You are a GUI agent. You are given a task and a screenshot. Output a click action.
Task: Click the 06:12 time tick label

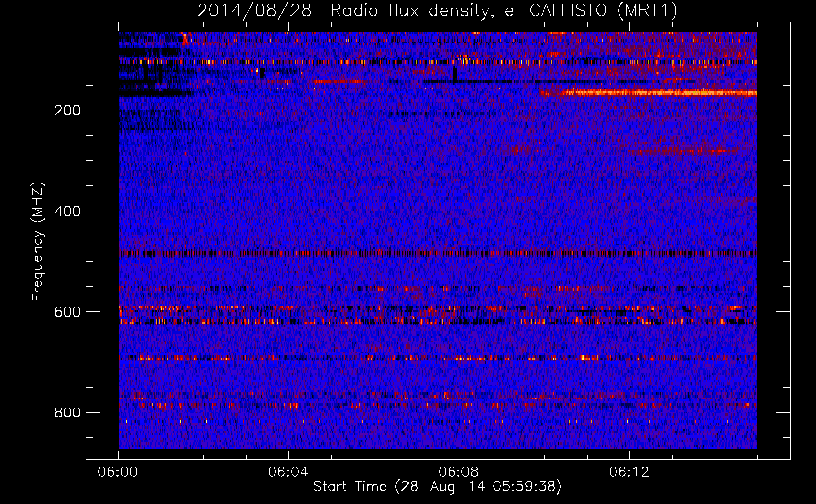(629, 472)
